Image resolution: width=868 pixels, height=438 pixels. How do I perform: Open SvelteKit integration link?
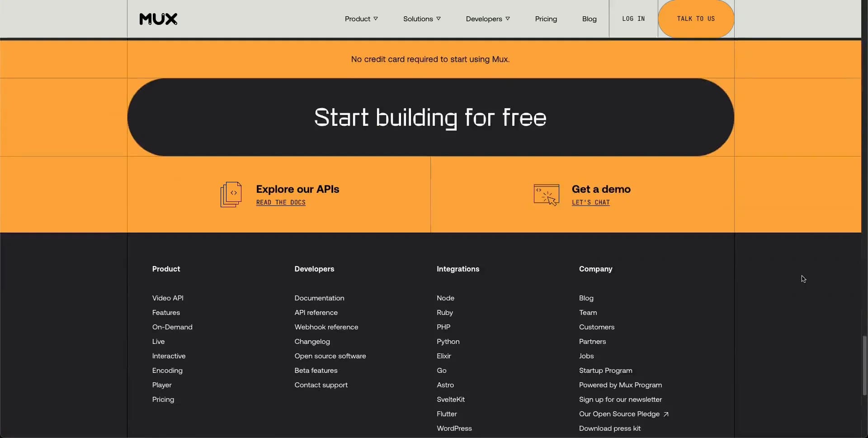pos(451,400)
